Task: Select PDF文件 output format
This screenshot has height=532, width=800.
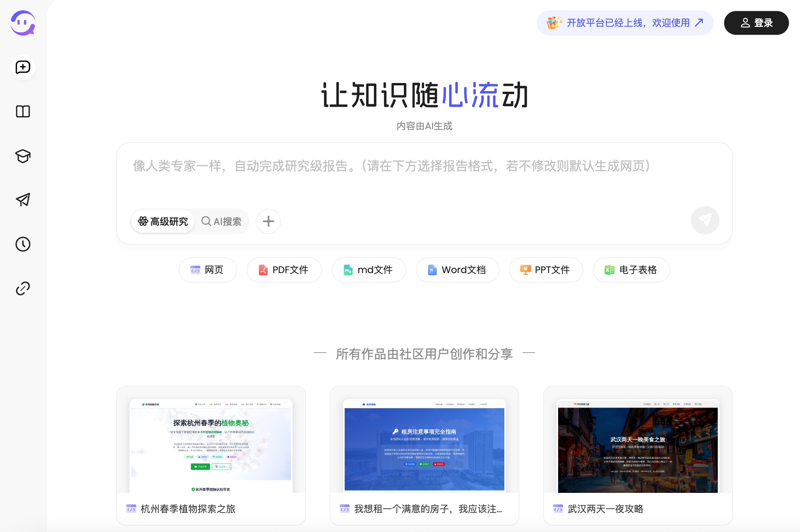Action: 284,270
